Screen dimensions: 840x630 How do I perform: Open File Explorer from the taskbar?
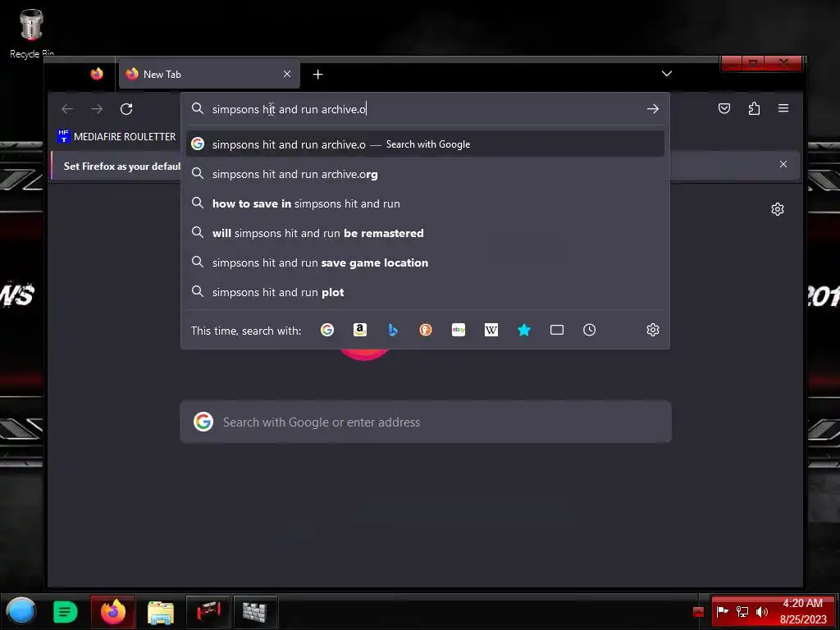pos(161,612)
